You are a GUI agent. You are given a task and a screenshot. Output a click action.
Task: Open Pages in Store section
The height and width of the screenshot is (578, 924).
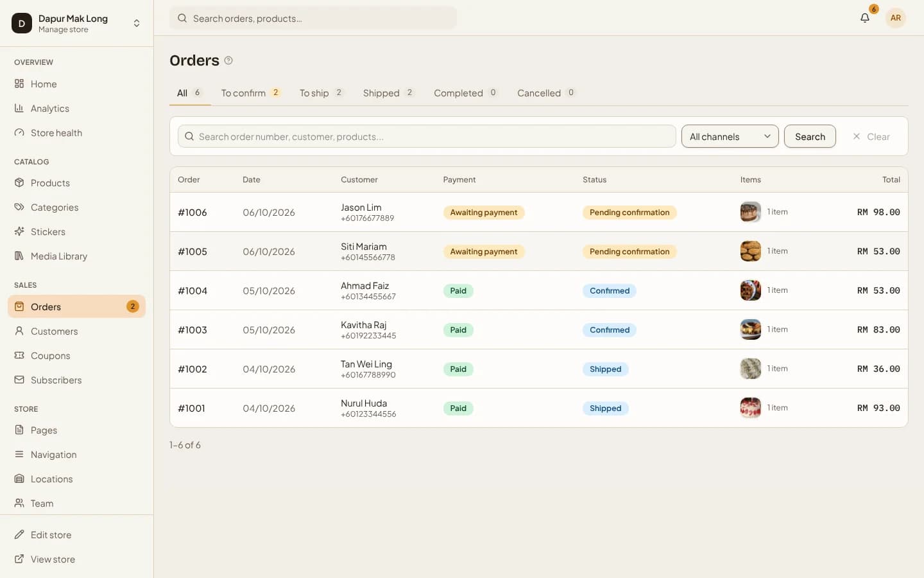coord(77,430)
